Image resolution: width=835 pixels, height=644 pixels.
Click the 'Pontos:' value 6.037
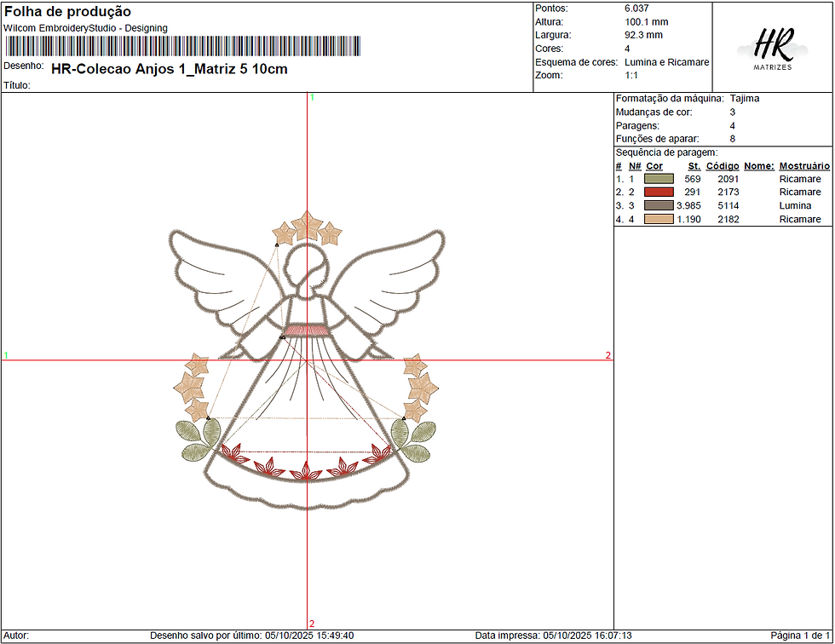coord(636,9)
